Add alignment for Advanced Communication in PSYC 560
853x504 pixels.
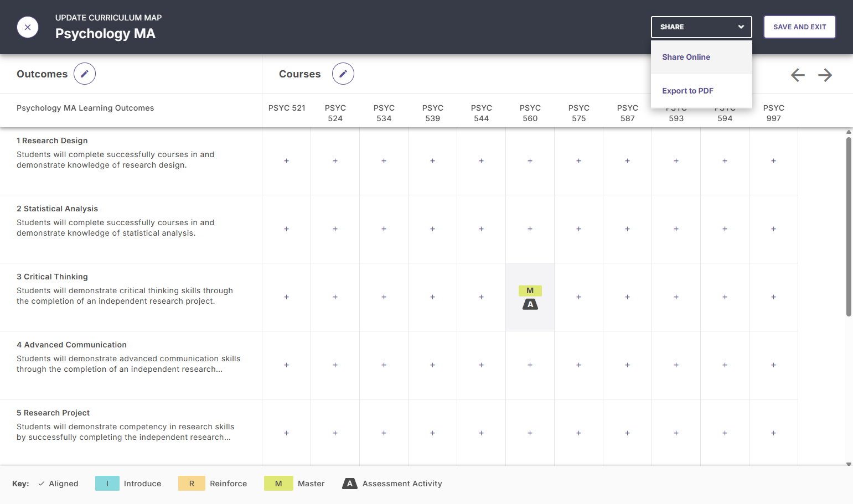click(x=530, y=365)
